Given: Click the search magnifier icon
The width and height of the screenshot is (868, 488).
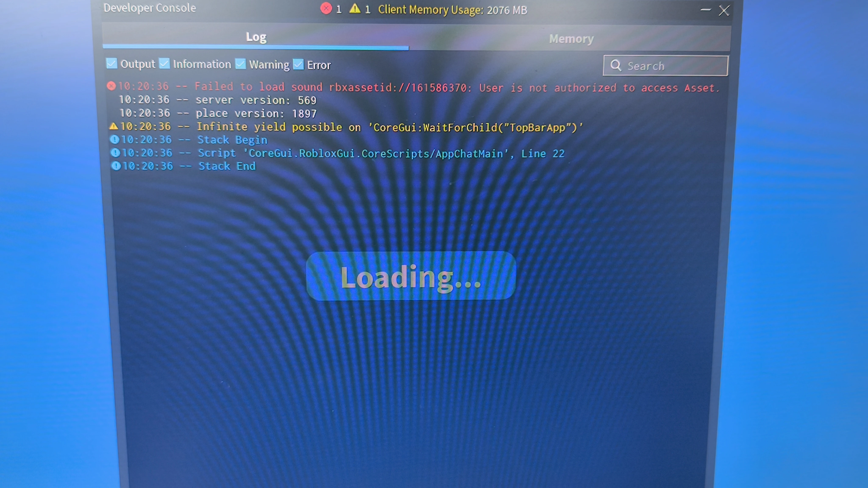Looking at the screenshot, I should [x=616, y=65].
